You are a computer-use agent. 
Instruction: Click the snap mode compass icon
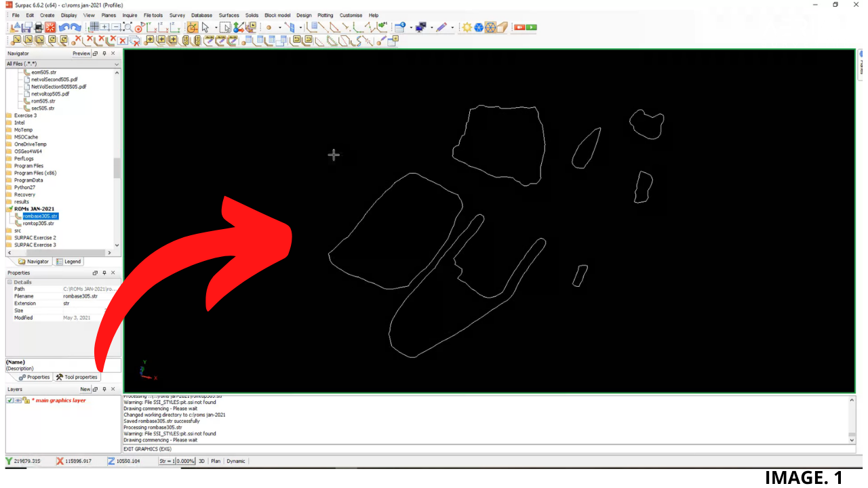pos(192,27)
